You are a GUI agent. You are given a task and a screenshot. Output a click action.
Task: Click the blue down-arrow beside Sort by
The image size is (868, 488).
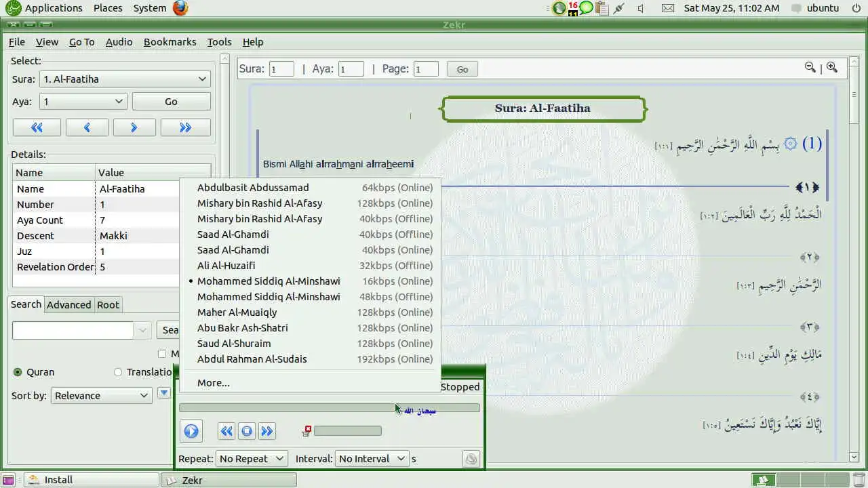point(163,393)
